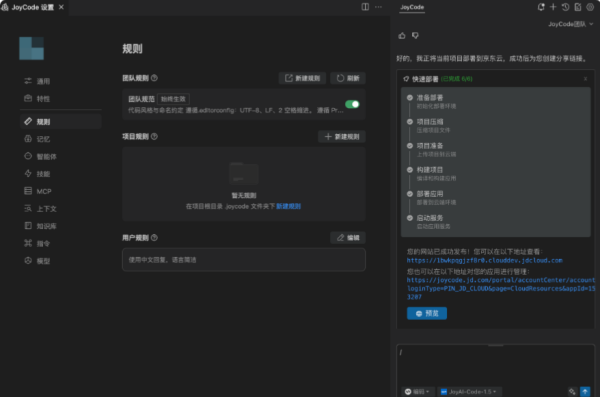Select the JoyCode panel tab
600x397 pixels.
pos(412,7)
